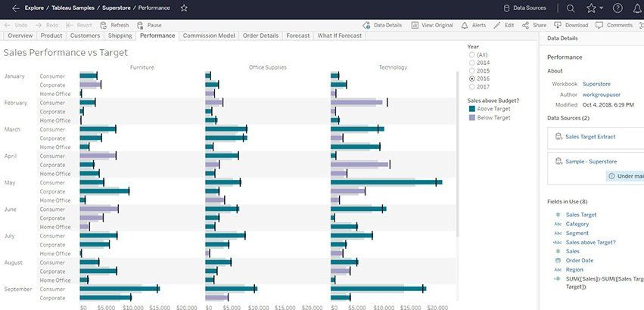The image size is (644, 310).
Task: Open the search magnifier icon
Action: click(571, 8)
